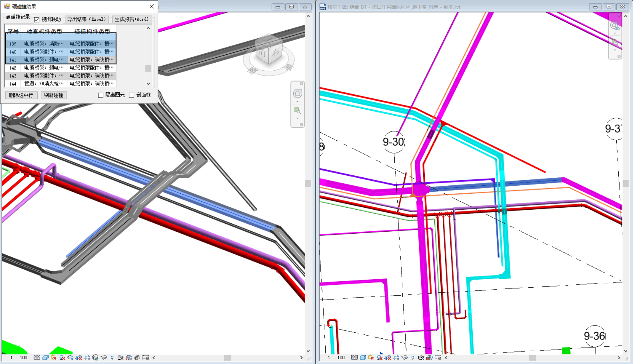This screenshot has height=364, width=633.
Task: Open rendering dialog teapot icon in 3D view
Action: tap(70, 357)
